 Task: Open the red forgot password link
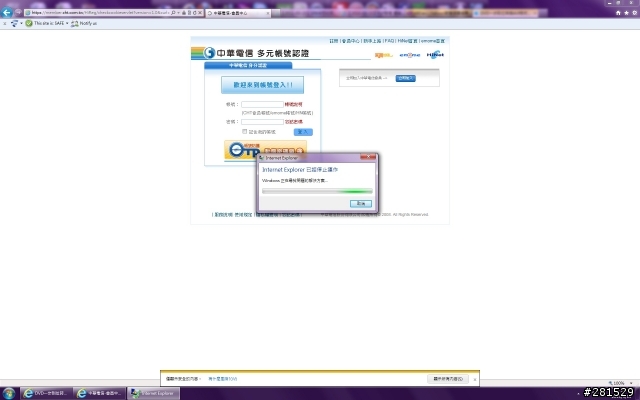coord(293,122)
